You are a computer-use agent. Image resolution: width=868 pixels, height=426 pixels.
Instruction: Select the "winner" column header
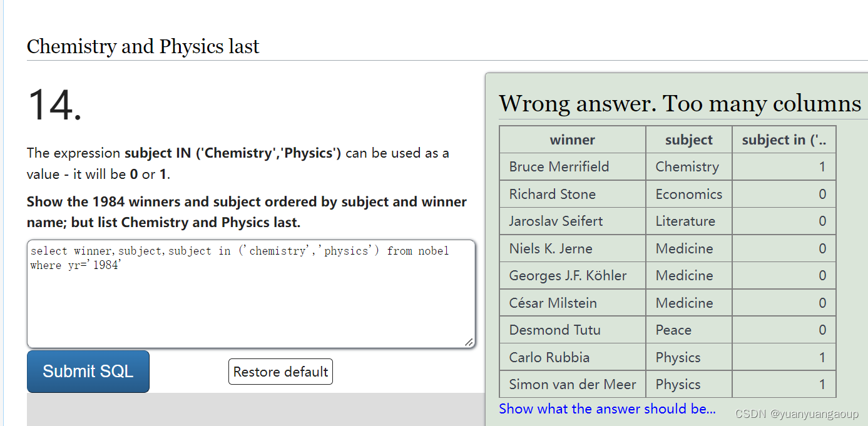click(x=571, y=139)
